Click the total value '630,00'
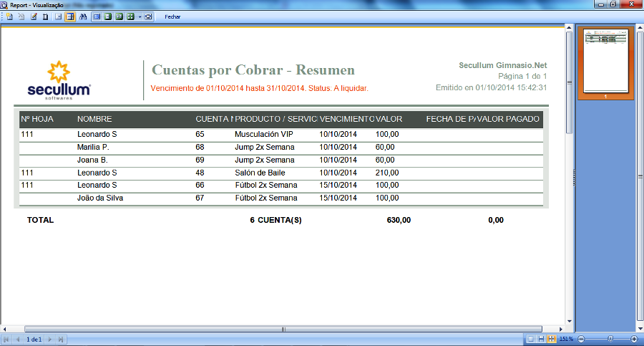This screenshot has width=644, height=346. [399, 220]
